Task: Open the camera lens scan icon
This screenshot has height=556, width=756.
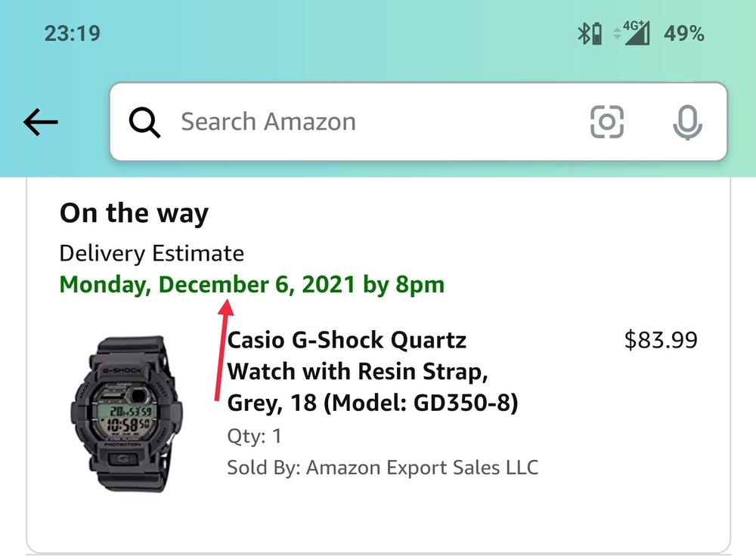Action: coord(606,122)
